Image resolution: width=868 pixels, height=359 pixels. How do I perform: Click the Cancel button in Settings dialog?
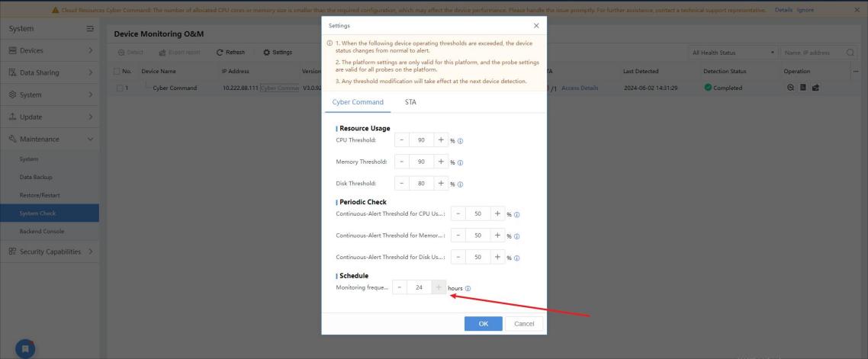click(x=524, y=324)
